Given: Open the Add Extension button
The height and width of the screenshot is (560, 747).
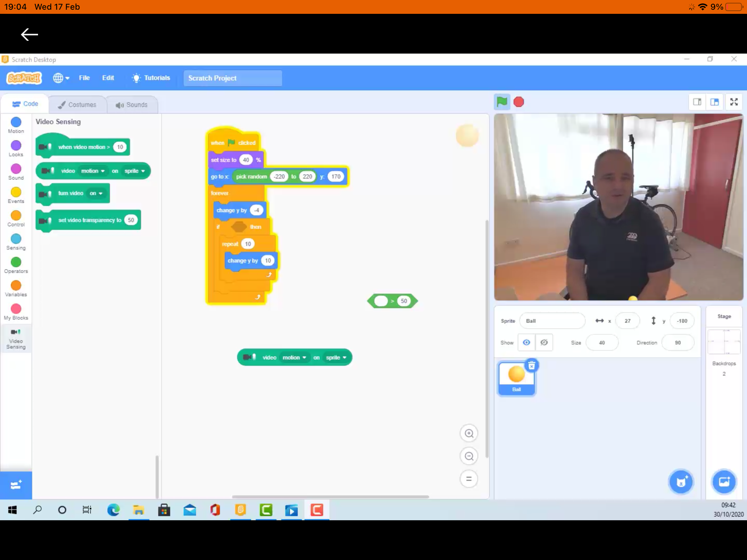Looking at the screenshot, I should (x=16, y=485).
